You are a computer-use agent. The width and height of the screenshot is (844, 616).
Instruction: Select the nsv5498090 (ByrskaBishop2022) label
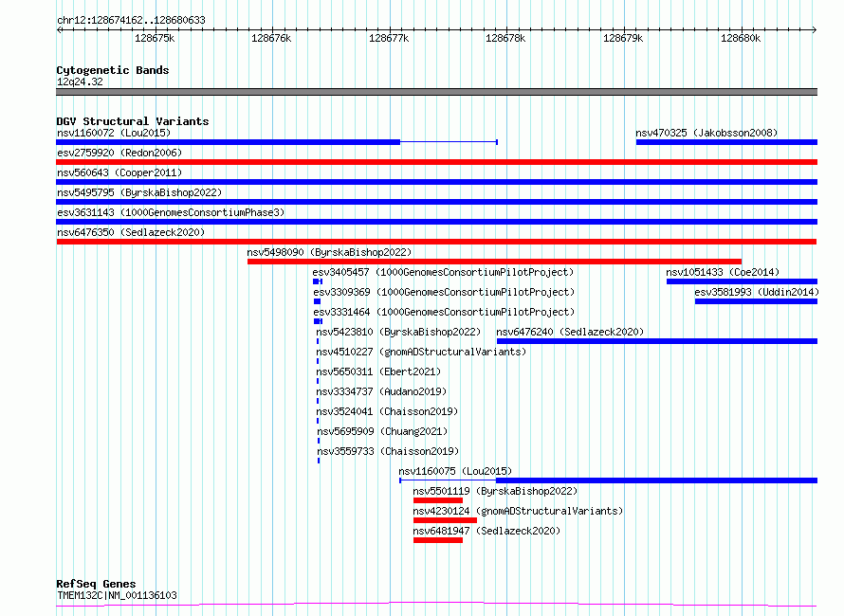pyautogui.click(x=329, y=252)
